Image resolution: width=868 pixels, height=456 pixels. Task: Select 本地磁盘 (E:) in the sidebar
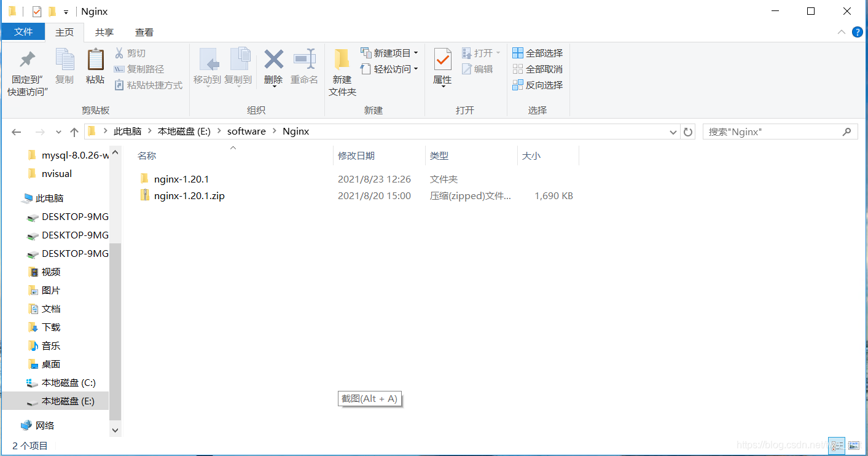(x=56, y=401)
